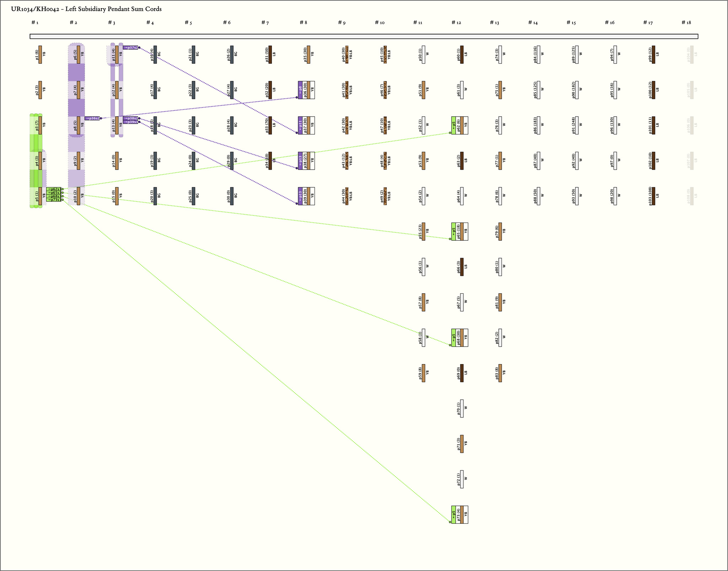This screenshot has width=728, height=571.
Task: Click the cord label p3 (7)
Action: pyautogui.click(x=37, y=126)
